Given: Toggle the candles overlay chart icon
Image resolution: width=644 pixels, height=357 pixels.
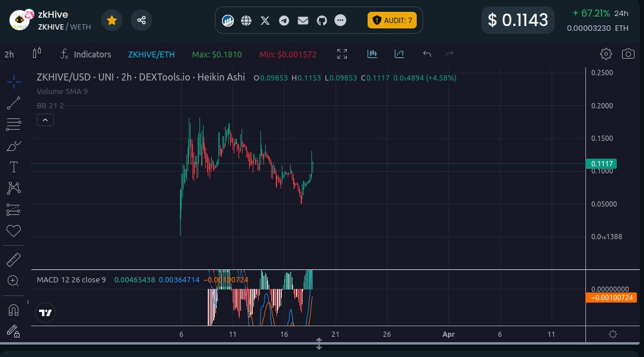Looking at the screenshot, I should [x=372, y=54].
